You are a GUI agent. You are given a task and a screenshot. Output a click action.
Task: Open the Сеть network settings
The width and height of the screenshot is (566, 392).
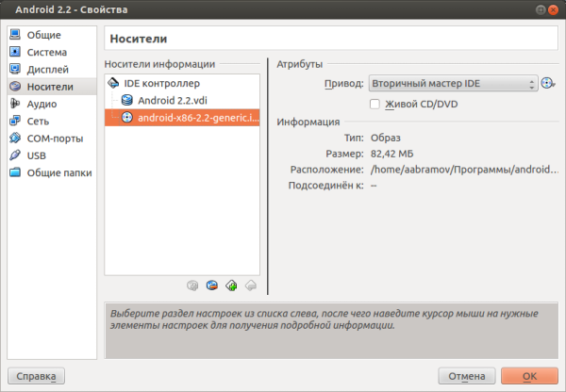(38, 121)
